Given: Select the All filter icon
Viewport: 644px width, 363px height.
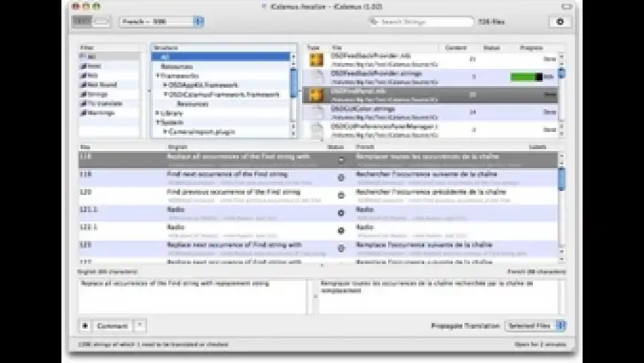Looking at the screenshot, I should [x=83, y=56].
